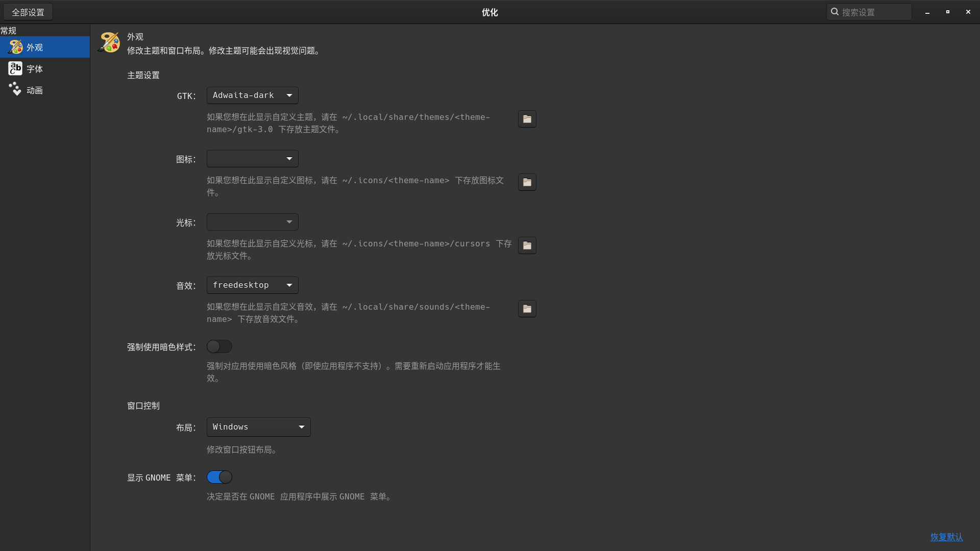The image size is (980, 551).
Task: Click the 外观 palette sidebar icon
Action: coord(15,47)
